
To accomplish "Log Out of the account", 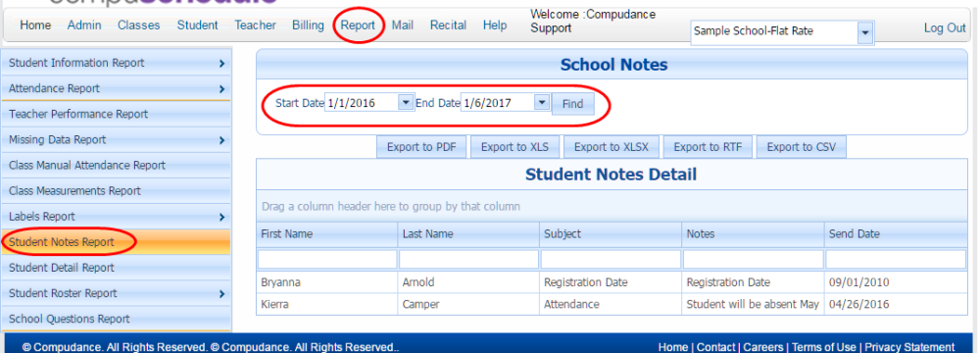I will [x=945, y=27].
